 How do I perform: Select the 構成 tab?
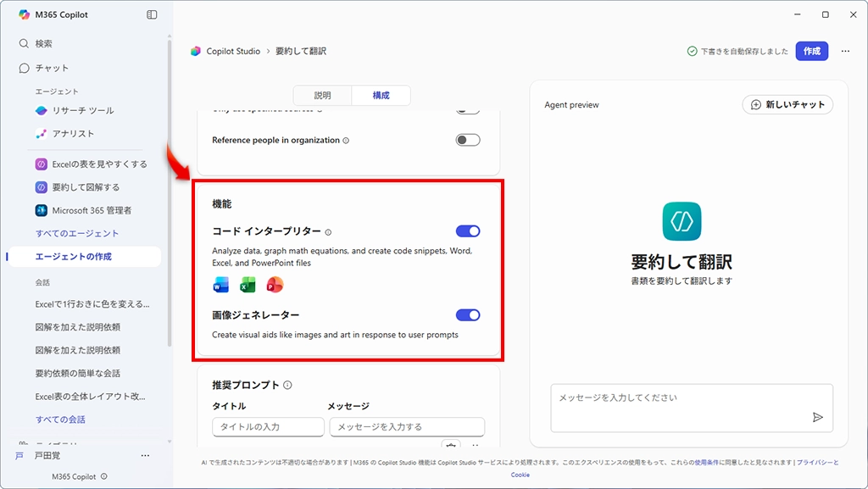(x=381, y=96)
